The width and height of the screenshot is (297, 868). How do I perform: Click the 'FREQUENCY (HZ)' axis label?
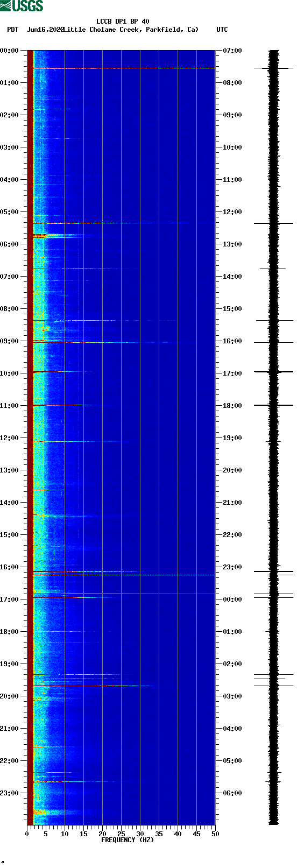click(128, 840)
